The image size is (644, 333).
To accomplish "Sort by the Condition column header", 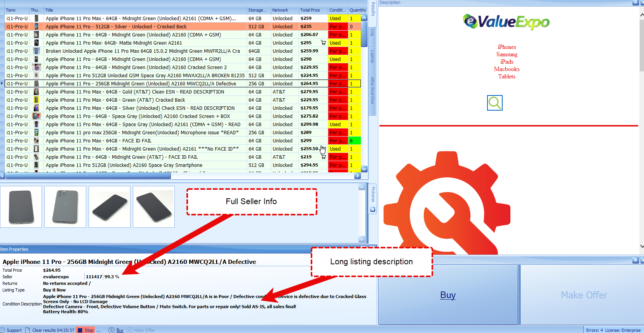I will [x=338, y=10].
